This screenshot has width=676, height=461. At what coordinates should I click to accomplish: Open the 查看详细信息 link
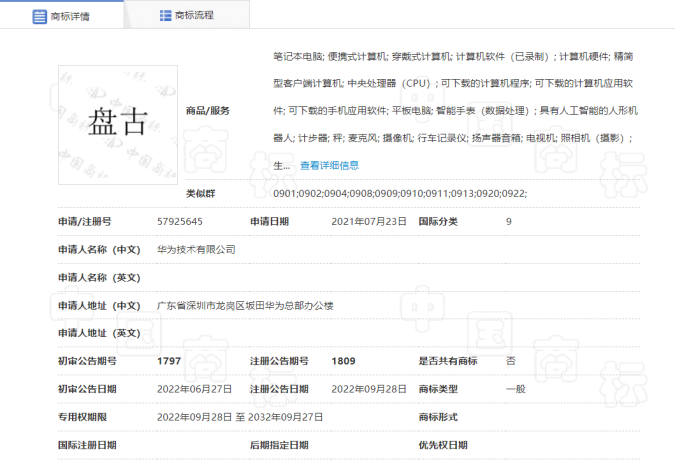pos(329,166)
